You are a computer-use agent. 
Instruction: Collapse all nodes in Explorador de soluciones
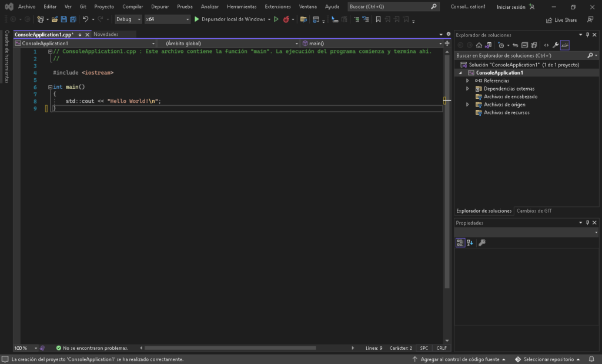coord(524,45)
